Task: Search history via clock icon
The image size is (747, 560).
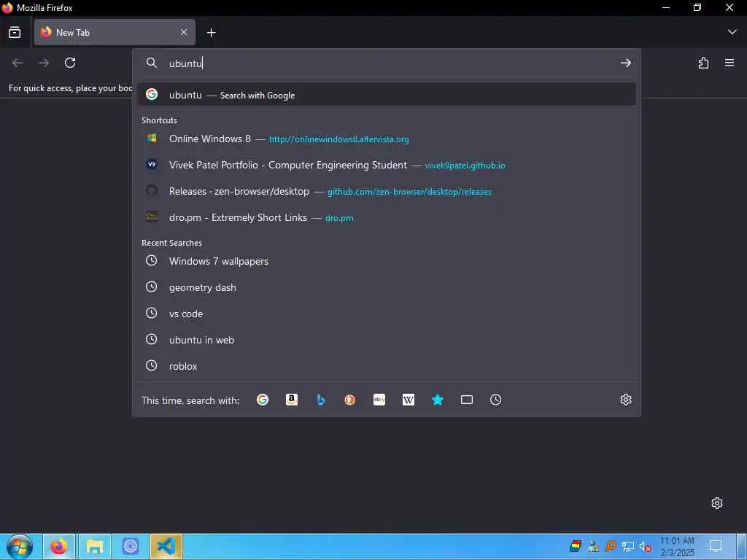Action: click(x=496, y=400)
